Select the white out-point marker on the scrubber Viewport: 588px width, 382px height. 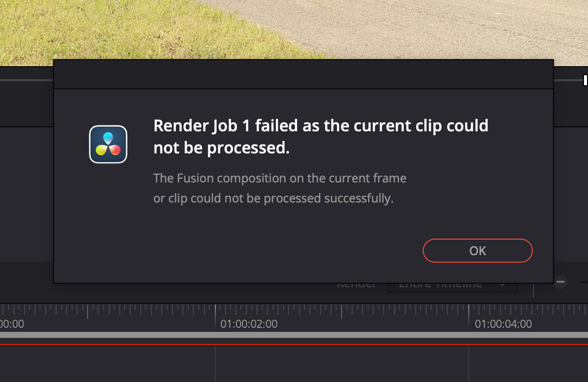tap(585, 80)
